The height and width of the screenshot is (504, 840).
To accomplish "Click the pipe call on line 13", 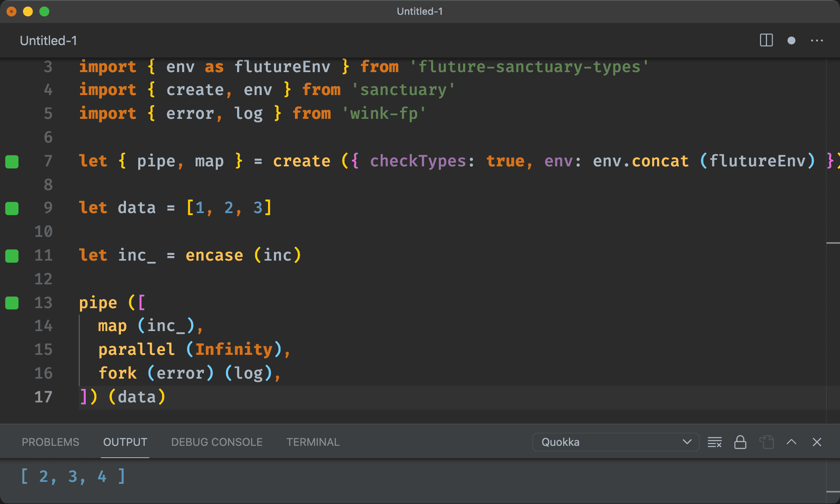I will [98, 303].
